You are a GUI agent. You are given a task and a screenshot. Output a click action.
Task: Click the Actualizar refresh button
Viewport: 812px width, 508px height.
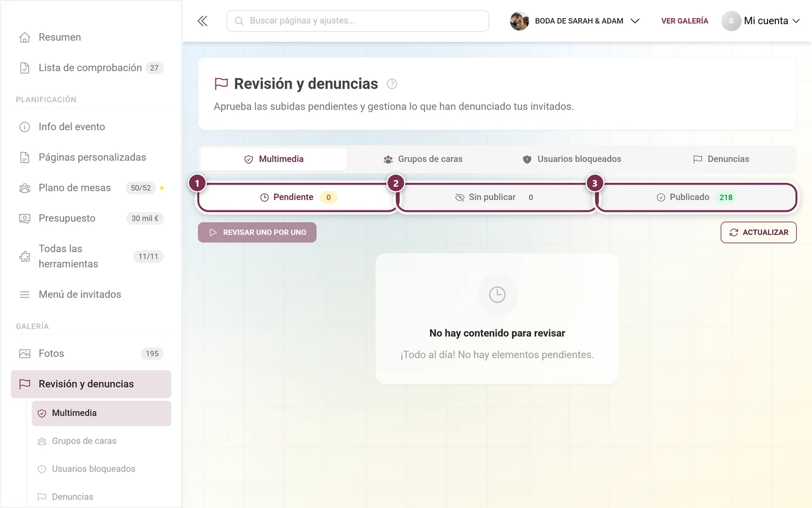pyautogui.click(x=758, y=233)
